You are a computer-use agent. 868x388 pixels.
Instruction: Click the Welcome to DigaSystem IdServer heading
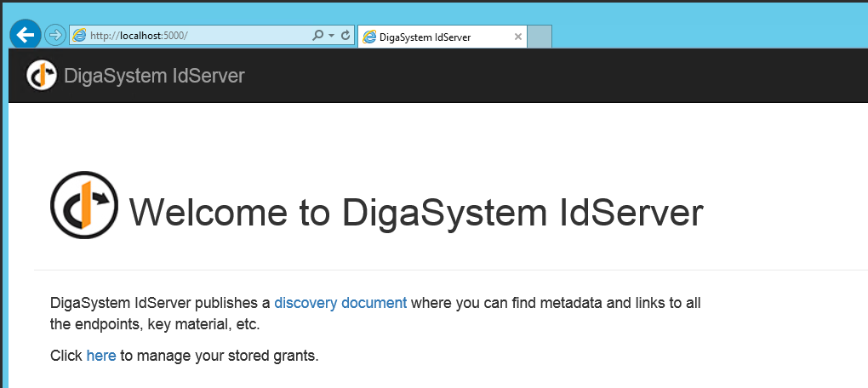tap(416, 212)
